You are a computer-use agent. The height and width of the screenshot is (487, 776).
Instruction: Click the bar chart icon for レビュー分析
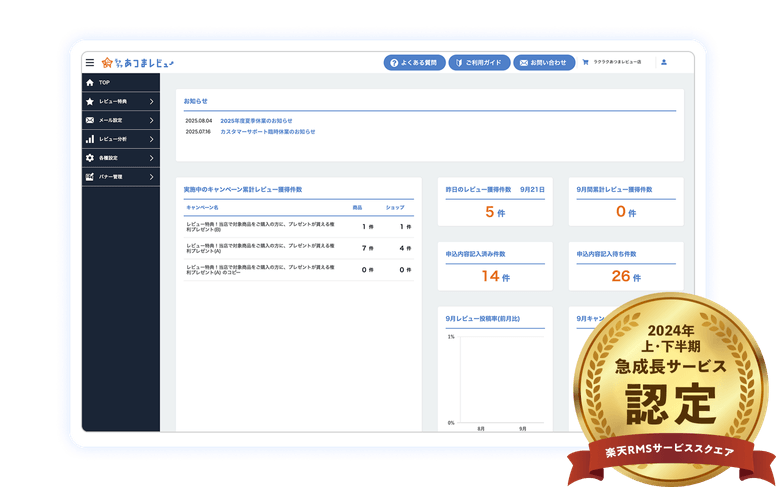point(90,139)
